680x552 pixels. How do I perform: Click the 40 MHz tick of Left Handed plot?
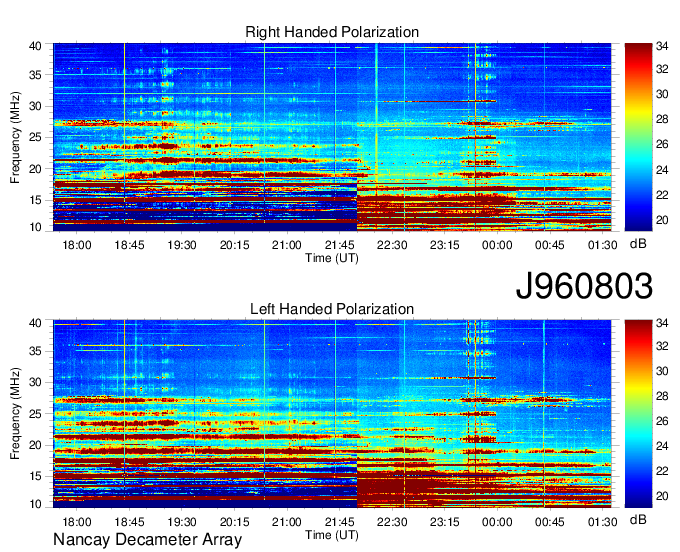coord(35,323)
